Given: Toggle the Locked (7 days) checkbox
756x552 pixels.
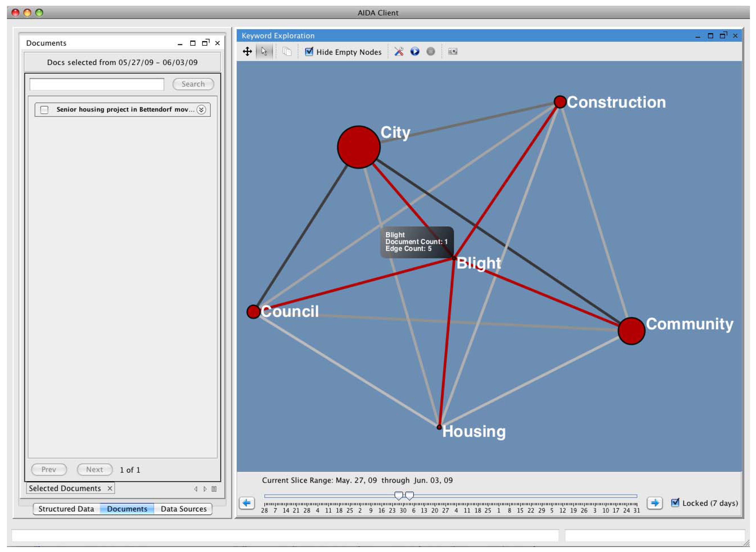Looking at the screenshot, I should coord(675,503).
